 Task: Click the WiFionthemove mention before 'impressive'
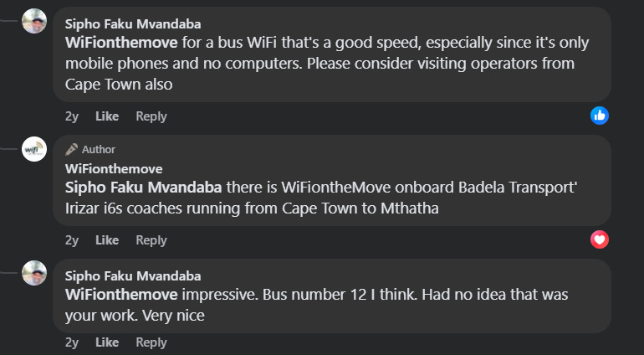[x=121, y=294]
